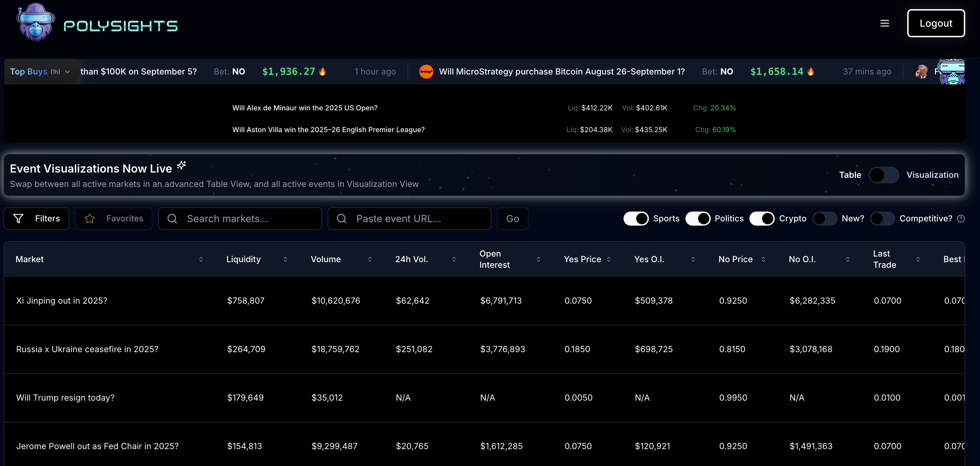
Task: Click the Filters funnel icon
Action: coord(18,218)
